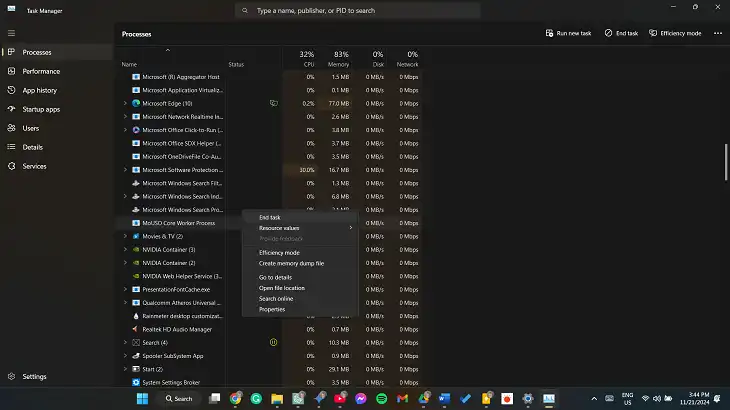Click efficiency leaf icon on Microsoft Edge row
The width and height of the screenshot is (730, 410).
274,103
